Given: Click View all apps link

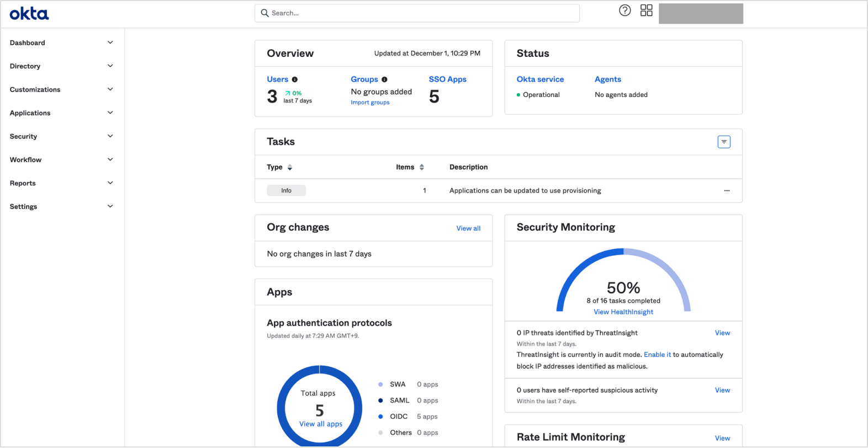Looking at the screenshot, I should pyautogui.click(x=321, y=424).
